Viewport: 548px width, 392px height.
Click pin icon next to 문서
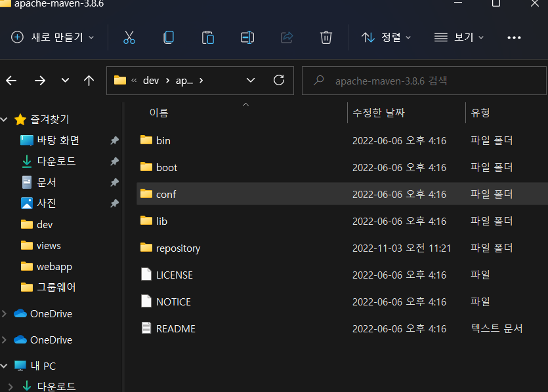[x=114, y=182]
